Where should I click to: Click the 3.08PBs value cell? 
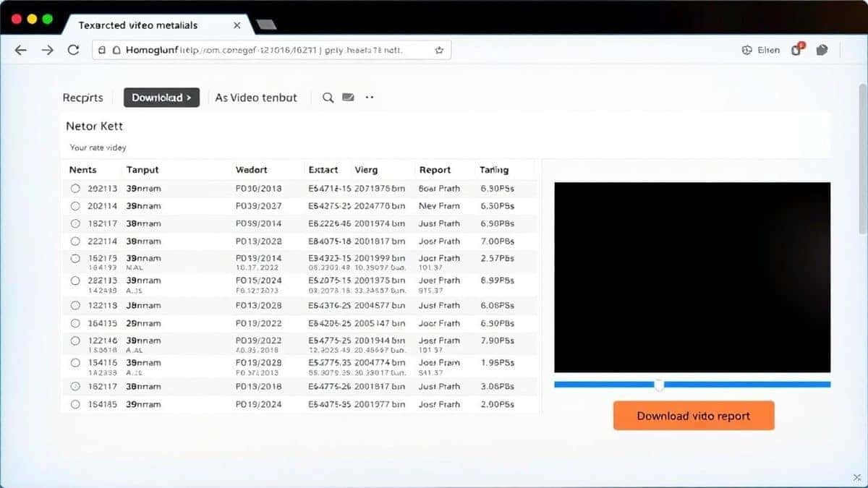[497, 387]
